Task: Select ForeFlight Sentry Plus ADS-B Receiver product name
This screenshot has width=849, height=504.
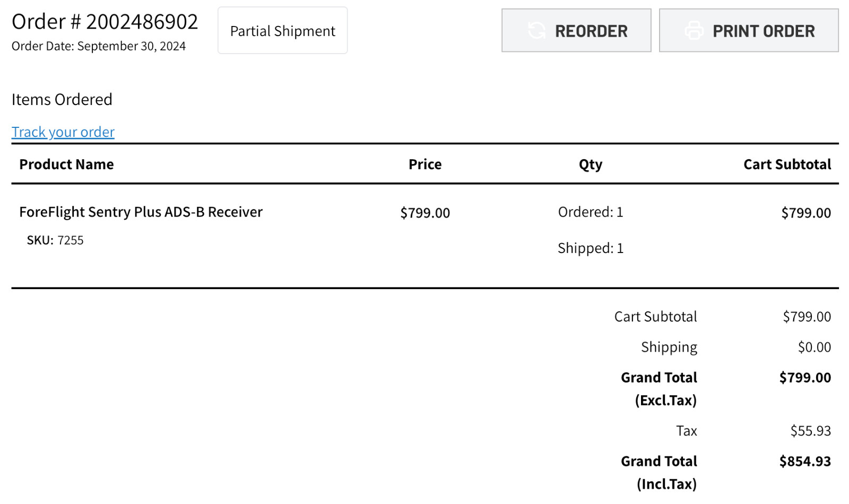Action: coord(141,212)
